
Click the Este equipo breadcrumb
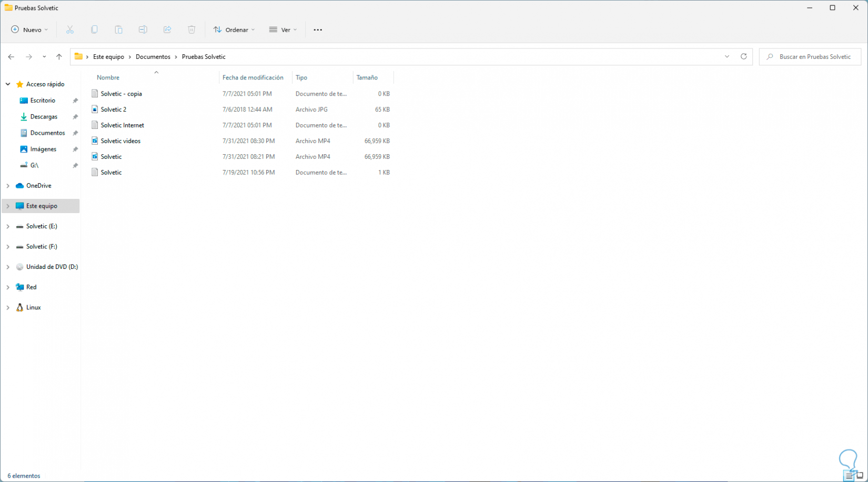pos(108,57)
